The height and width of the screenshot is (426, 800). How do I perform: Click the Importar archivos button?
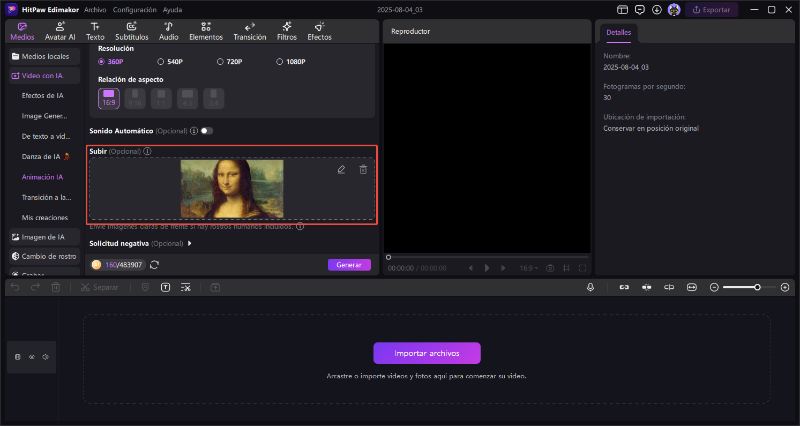click(x=427, y=353)
